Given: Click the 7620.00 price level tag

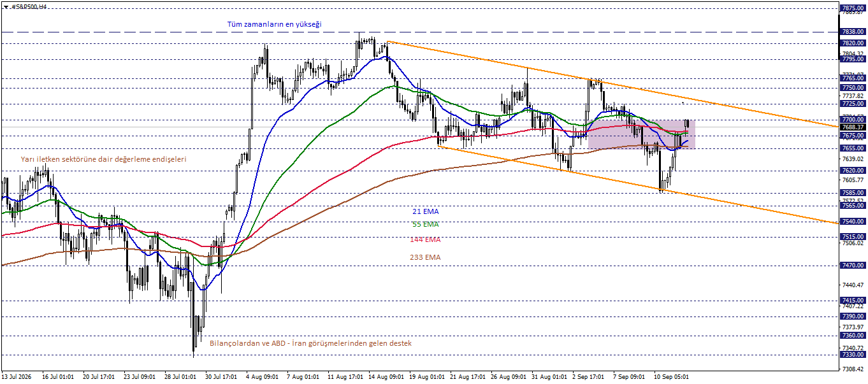Looking at the screenshot, I should pos(853,171).
